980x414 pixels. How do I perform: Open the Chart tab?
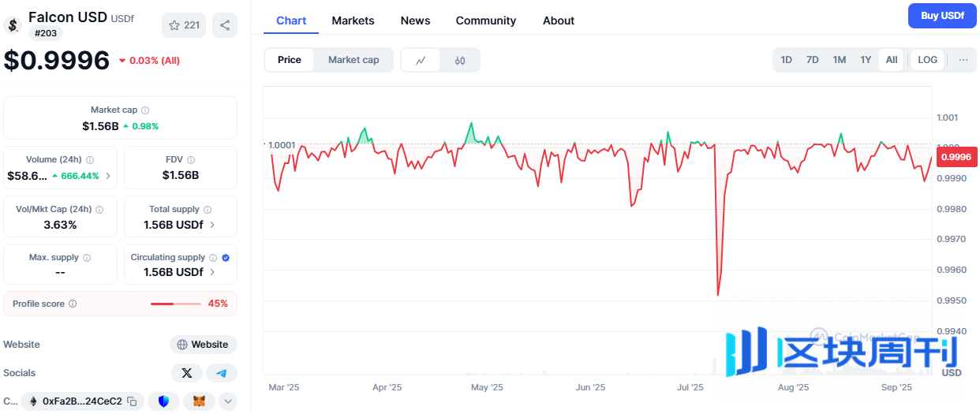click(291, 21)
